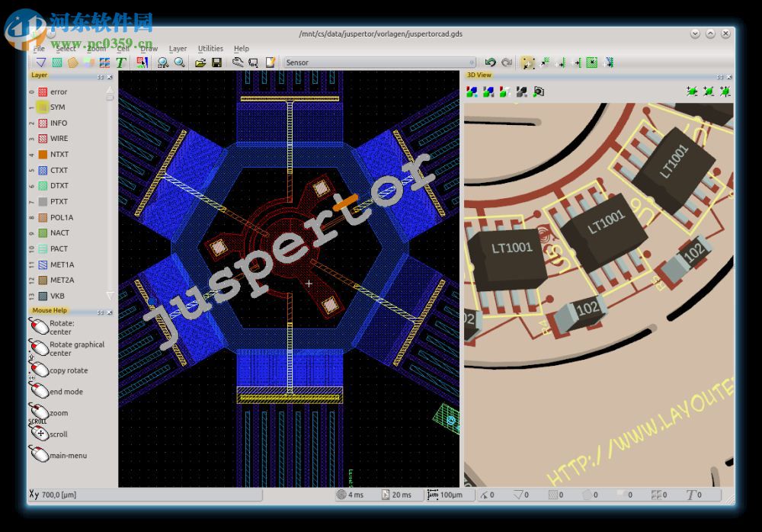Viewport: 762px width, 532px height.
Task: Click the DTXT layer color swatch
Action: pyautogui.click(x=43, y=186)
